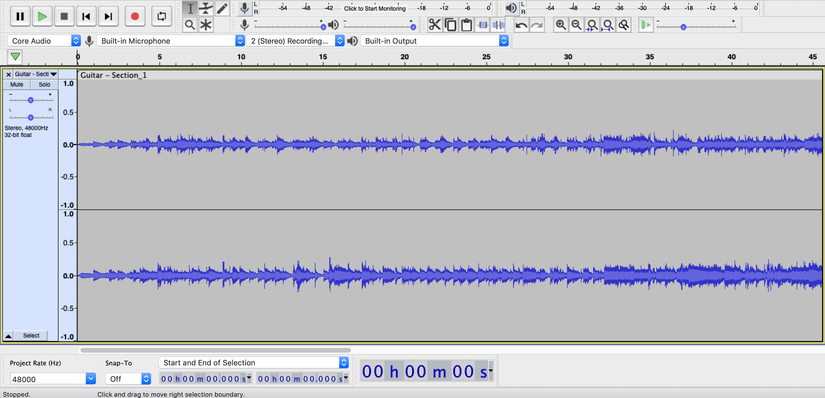Open the Built-in Output device dropdown
The height and width of the screenshot is (398, 825).
(x=435, y=41)
